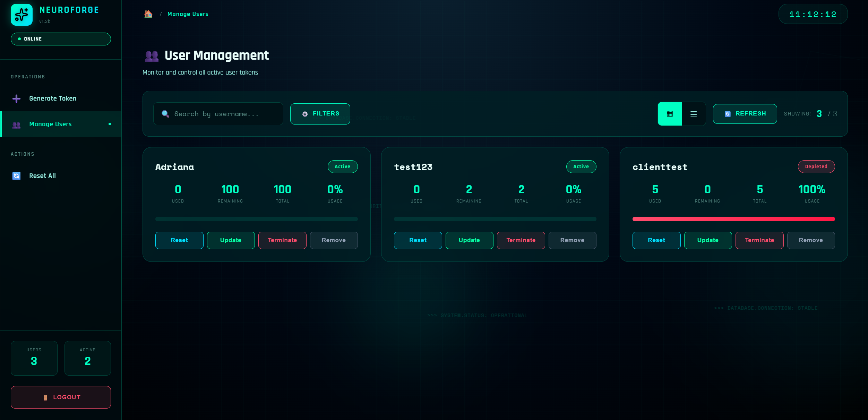This screenshot has width=868, height=420.
Task: Terminate the Adriana user token
Action: (x=282, y=240)
